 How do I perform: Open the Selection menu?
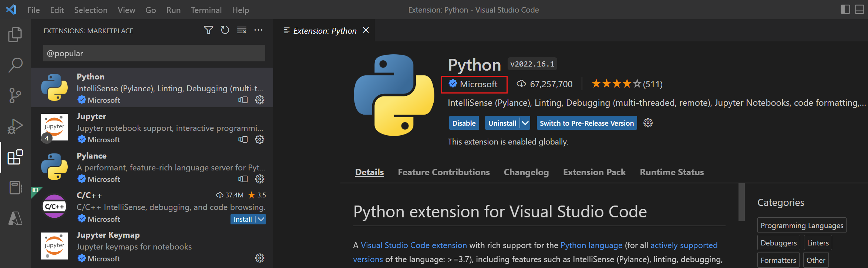91,10
